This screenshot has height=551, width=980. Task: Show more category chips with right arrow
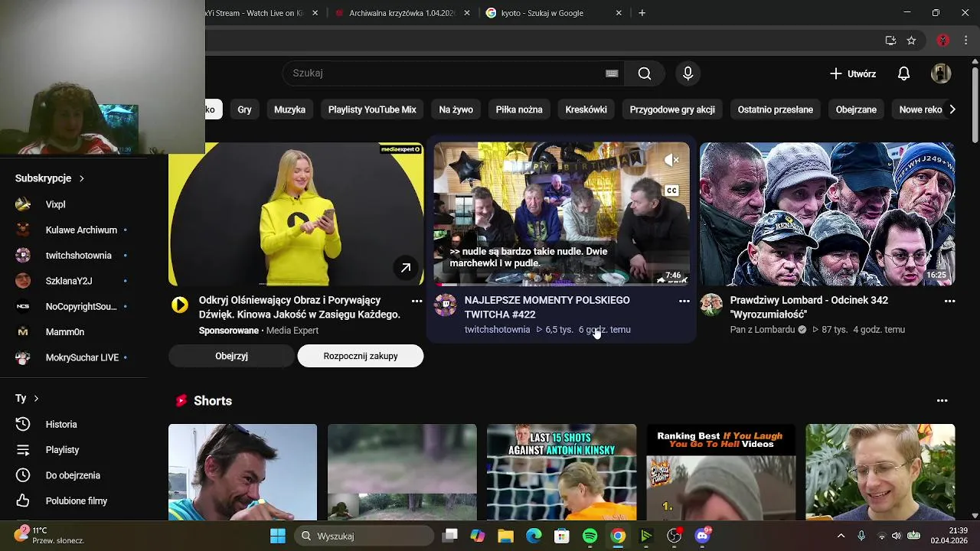tap(952, 109)
